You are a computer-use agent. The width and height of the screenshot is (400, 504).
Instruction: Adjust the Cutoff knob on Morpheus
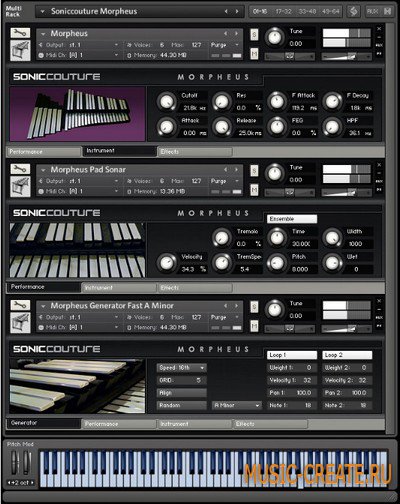coord(166,101)
